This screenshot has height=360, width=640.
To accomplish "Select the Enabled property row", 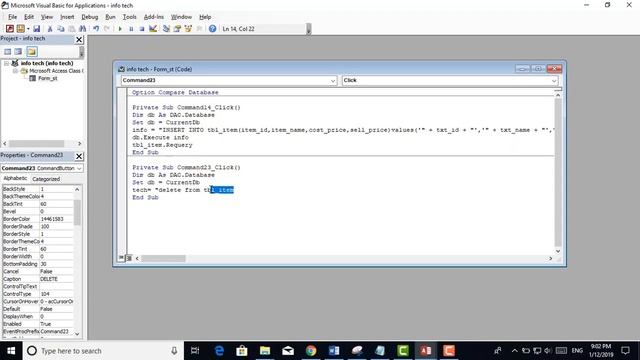I will [38, 324].
